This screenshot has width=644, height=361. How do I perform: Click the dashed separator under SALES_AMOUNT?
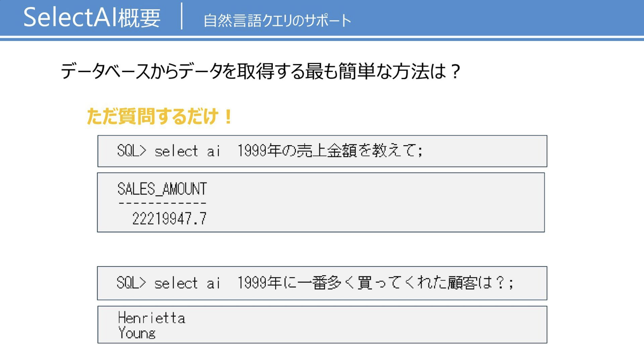[x=162, y=204]
